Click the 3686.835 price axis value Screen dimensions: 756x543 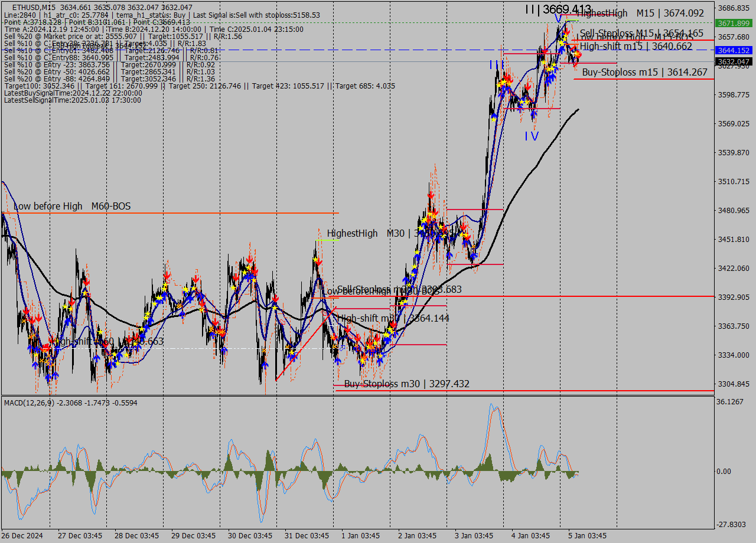click(x=734, y=8)
